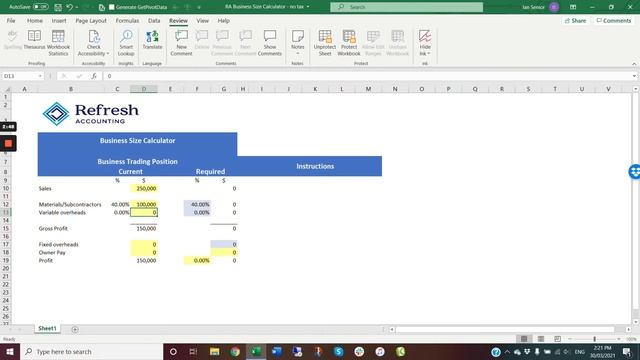Click Windows search box on taskbar
Image resolution: width=640 pixels, height=360 pixels.
tap(91, 351)
